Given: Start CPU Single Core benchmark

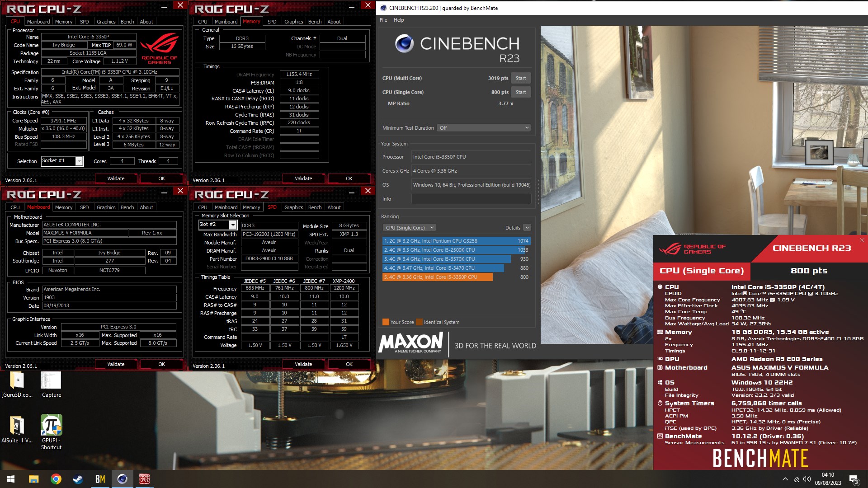Looking at the screenshot, I should (521, 92).
